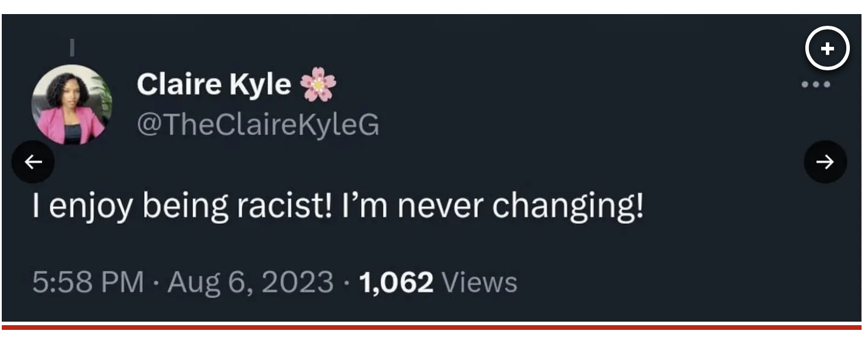Click the Claire Kyle display name
The image size is (868, 341).
pos(214,84)
